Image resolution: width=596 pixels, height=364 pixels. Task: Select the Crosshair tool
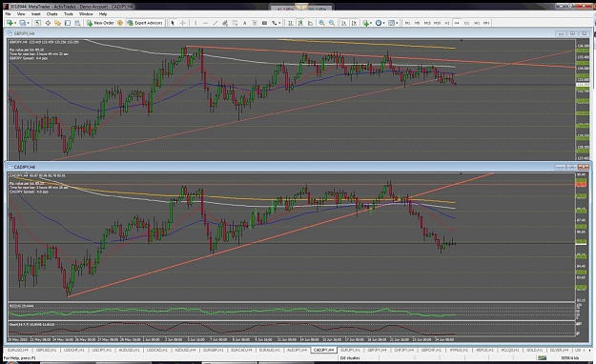pos(183,23)
